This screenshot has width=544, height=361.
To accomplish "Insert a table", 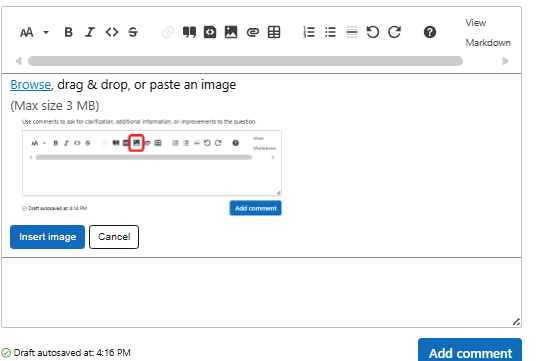I will 274,32.
